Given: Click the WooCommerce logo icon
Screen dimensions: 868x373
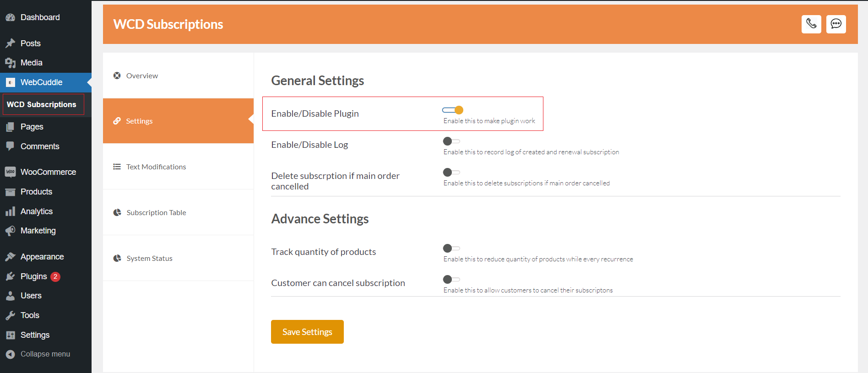Looking at the screenshot, I should [10, 172].
